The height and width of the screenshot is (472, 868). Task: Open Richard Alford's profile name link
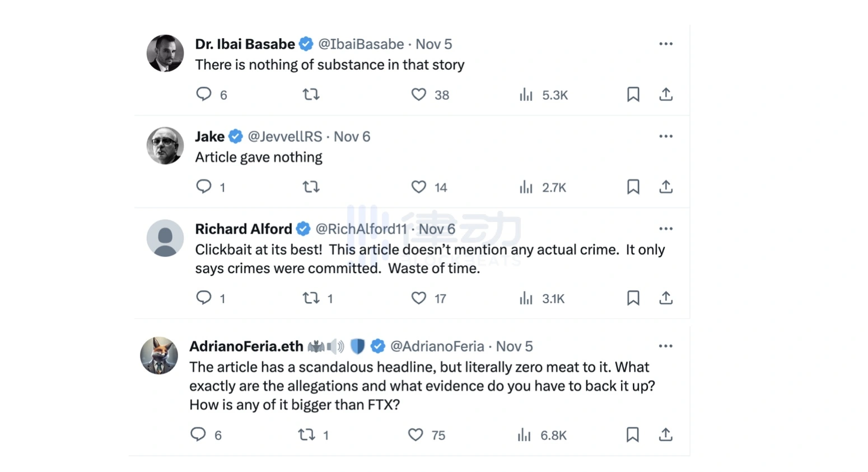click(x=244, y=229)
